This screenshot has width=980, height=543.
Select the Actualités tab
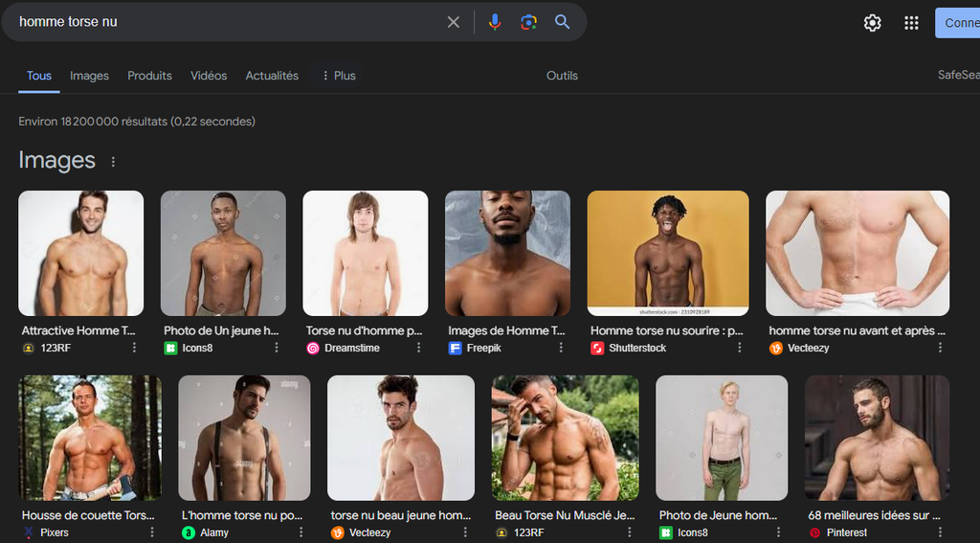click(x=272, y=76)
